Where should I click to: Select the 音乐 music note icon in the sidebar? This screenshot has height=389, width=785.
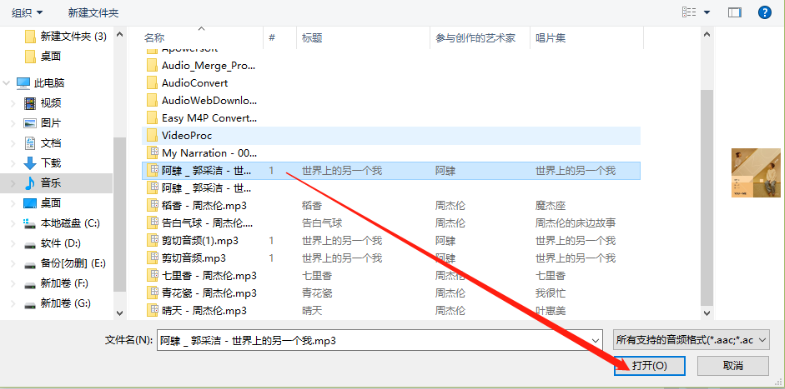click(30, 183)
